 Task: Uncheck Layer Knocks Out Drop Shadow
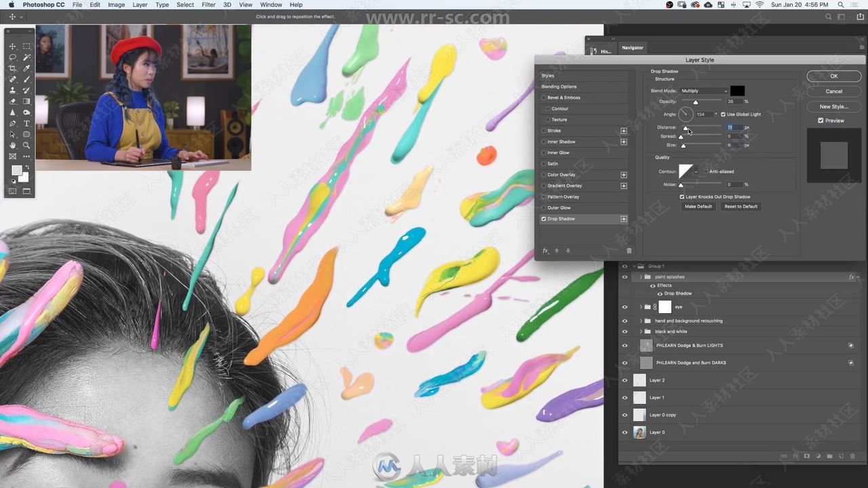coord(682,197)
